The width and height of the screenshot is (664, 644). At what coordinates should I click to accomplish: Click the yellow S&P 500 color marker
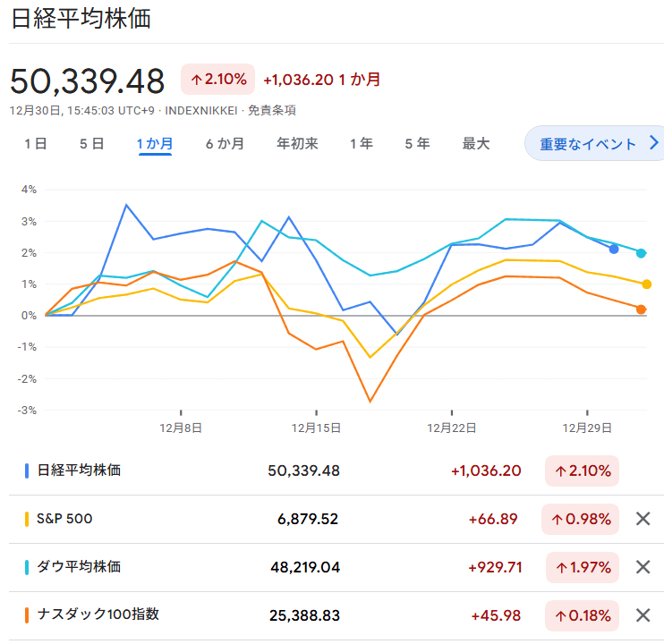[27, 519]
